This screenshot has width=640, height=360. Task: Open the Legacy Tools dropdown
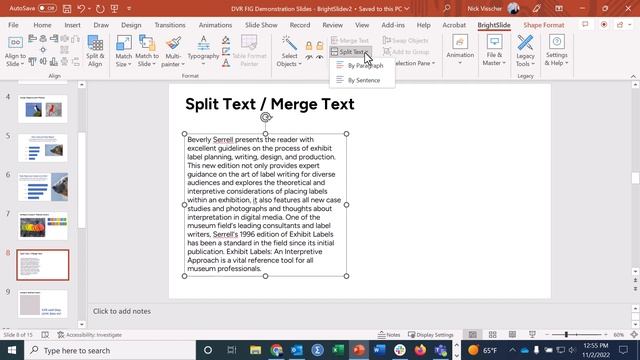(x=525, y=51)
